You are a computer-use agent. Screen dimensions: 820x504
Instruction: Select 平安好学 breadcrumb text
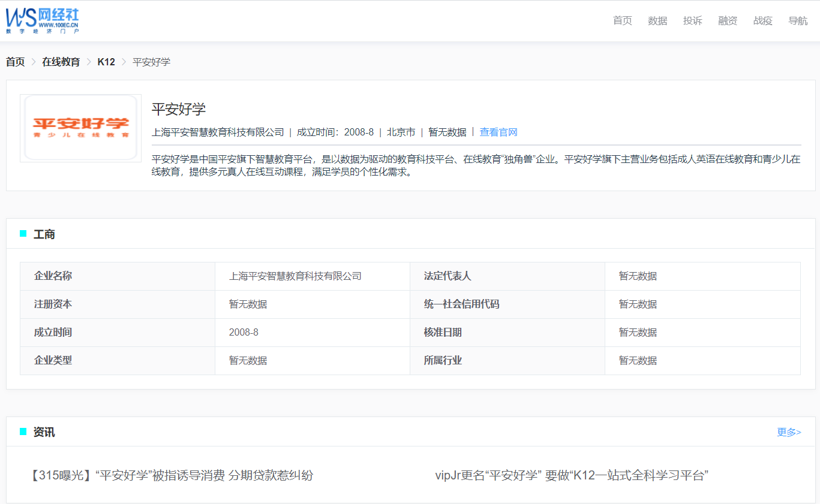pyautogui.click(x=151, y=62)
